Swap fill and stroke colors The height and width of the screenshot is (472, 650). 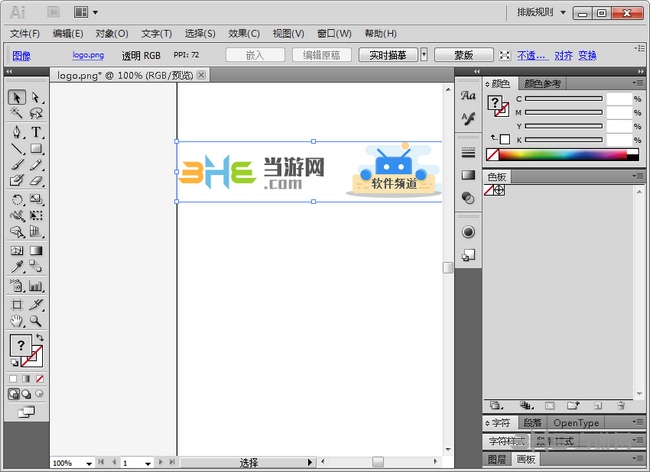click(x=40, y=337)
